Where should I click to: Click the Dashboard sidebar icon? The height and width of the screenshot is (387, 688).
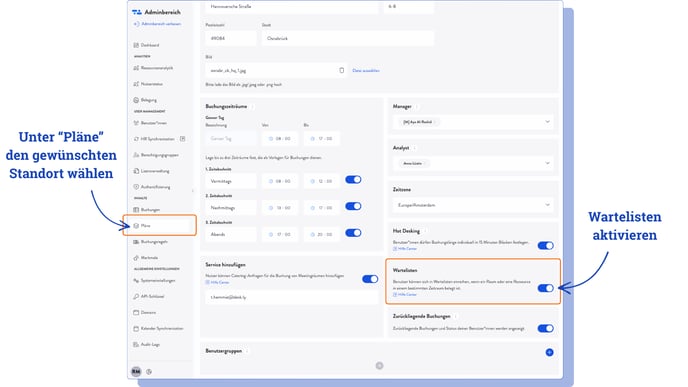point(136,45)
